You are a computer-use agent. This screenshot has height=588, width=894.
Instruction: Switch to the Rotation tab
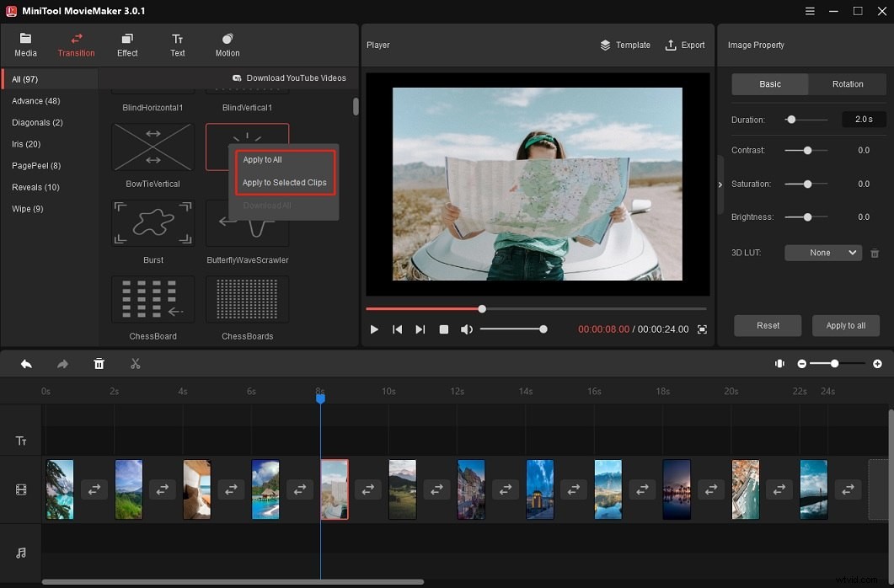coord(848,83)
